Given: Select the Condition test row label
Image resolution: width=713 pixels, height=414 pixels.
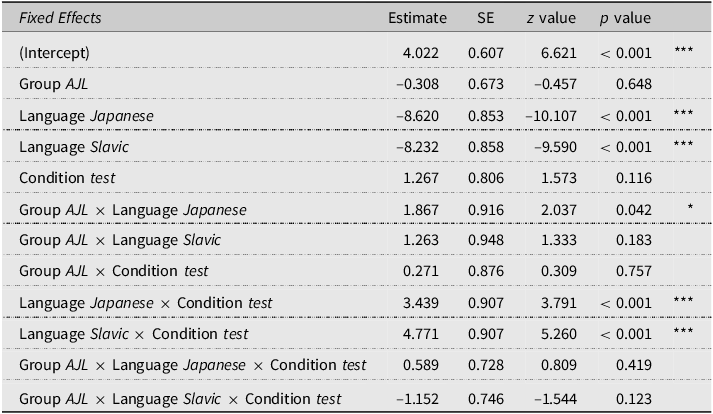Looking at the screenshot, I should pos(68,178).
